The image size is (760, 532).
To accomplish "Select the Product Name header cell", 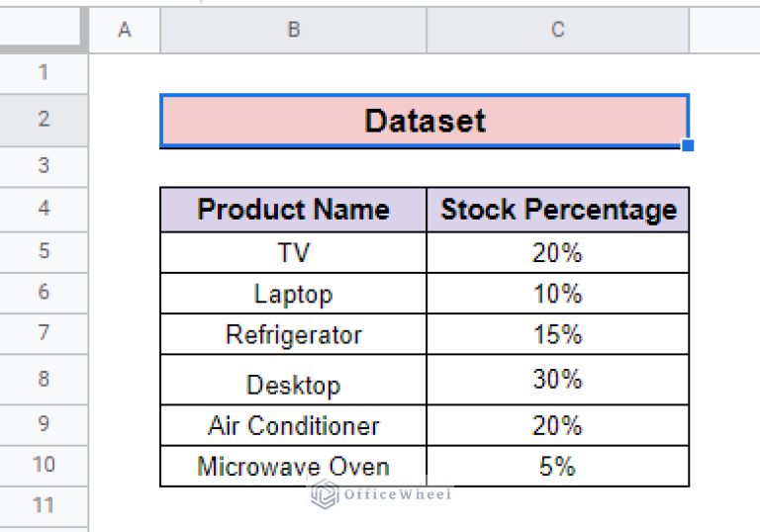I will (294, 210).
